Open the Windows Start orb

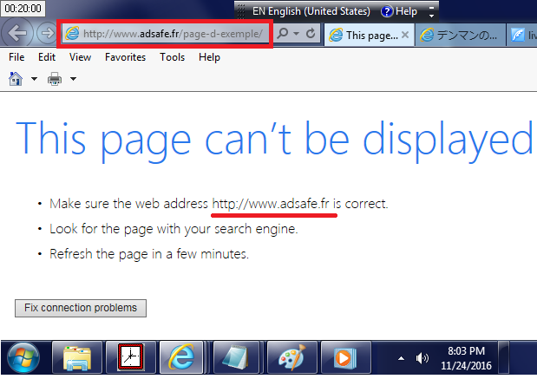click(23, 357)
